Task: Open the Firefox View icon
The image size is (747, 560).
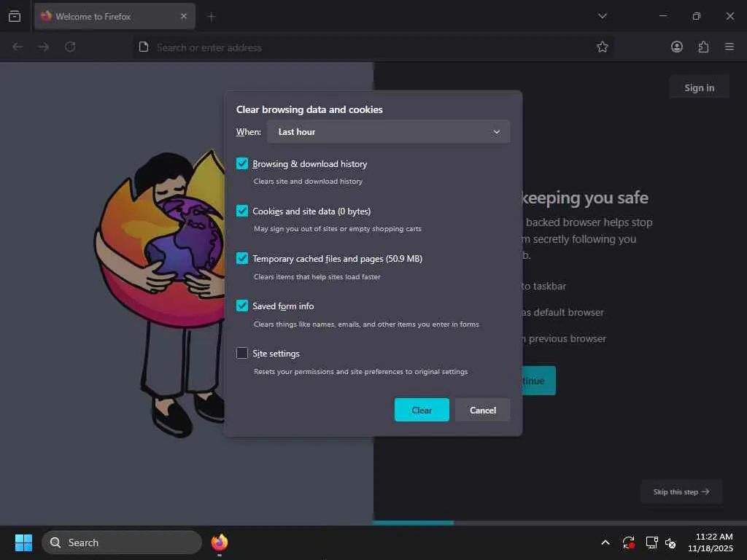Action: pyautogui.click(x=15, y=16)
